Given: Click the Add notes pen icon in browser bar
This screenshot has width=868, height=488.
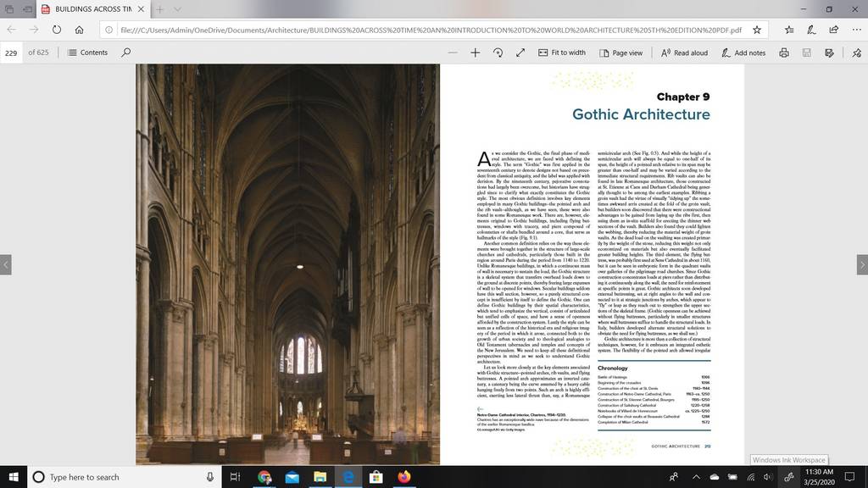Looking at the screenshot, I should (x=811, y=30).
